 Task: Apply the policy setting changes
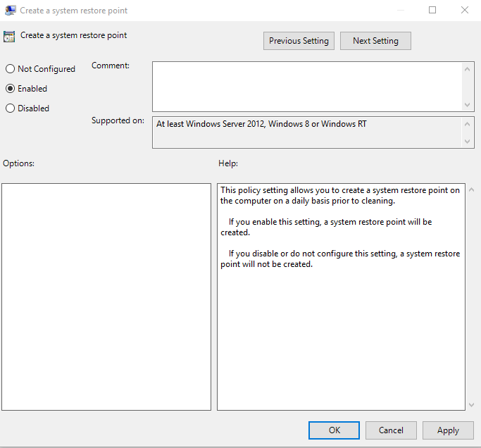coord(448,430)
